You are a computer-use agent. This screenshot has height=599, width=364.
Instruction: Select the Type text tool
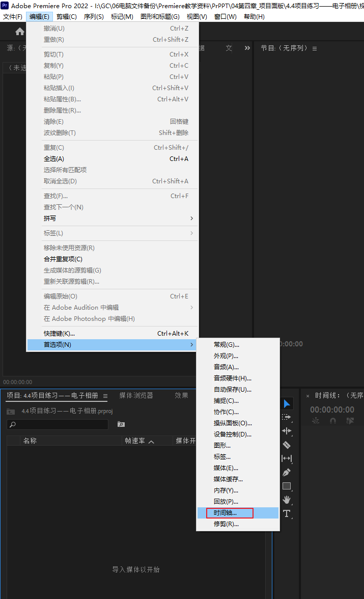click(287, 513)
